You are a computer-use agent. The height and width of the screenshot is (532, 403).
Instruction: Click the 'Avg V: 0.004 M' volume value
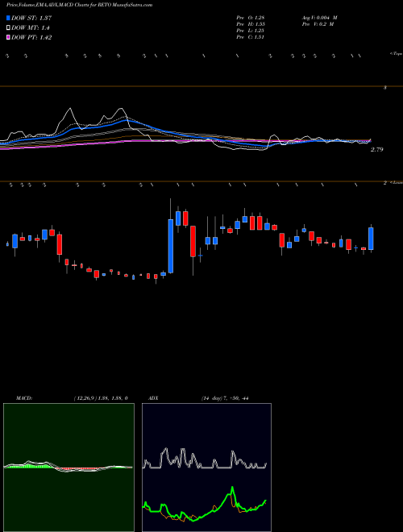319,18
